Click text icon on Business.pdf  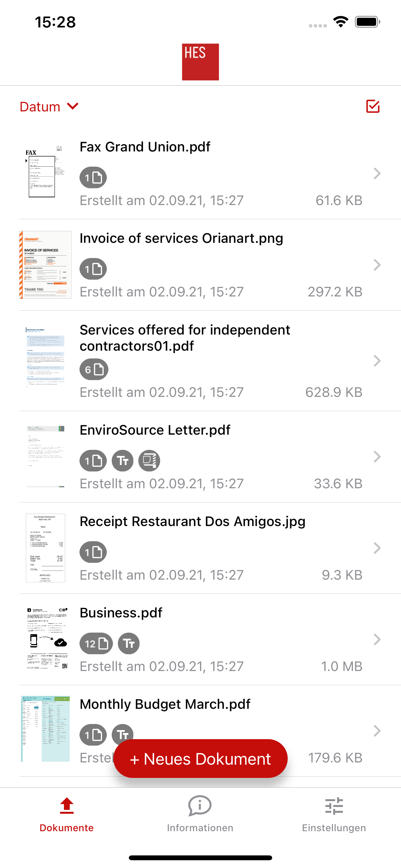click(129, 644)
